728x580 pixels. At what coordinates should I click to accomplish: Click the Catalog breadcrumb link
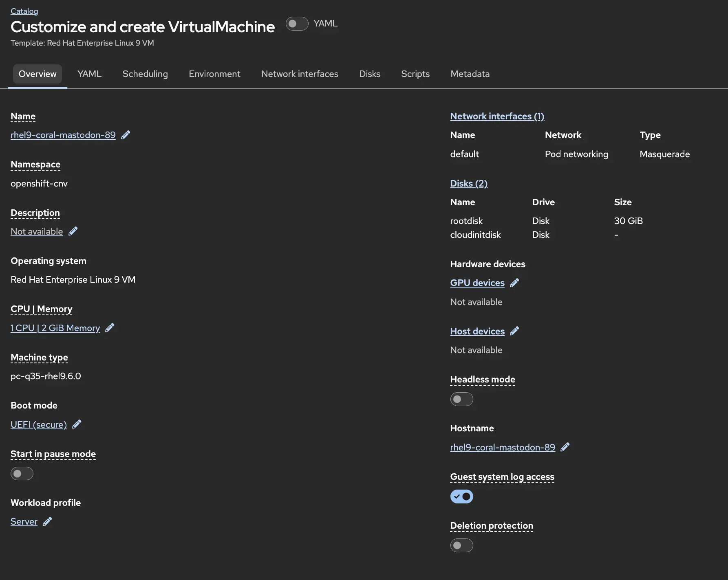24,11
